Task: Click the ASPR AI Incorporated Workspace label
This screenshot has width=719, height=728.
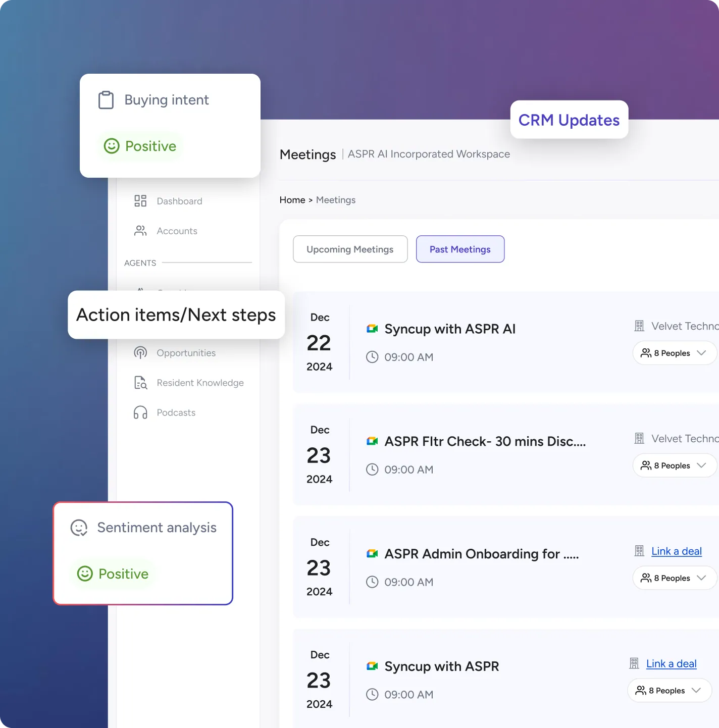Action: coord(429,154)
